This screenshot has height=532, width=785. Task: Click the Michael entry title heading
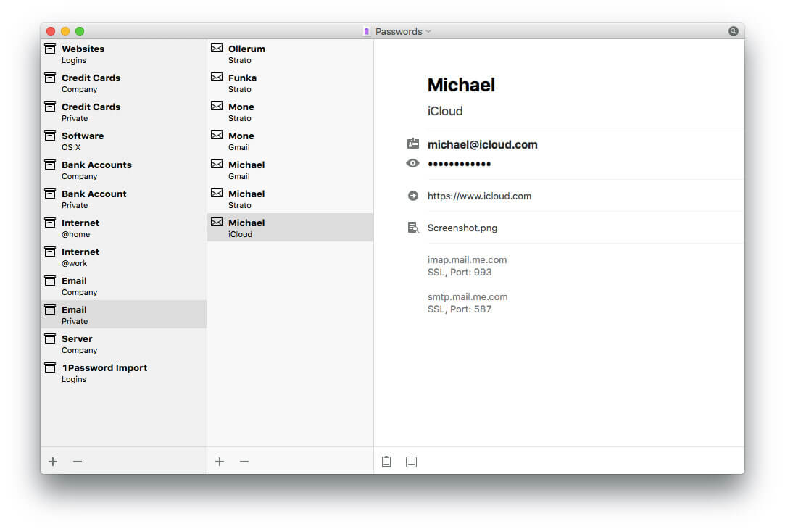(x=461, y=85)
